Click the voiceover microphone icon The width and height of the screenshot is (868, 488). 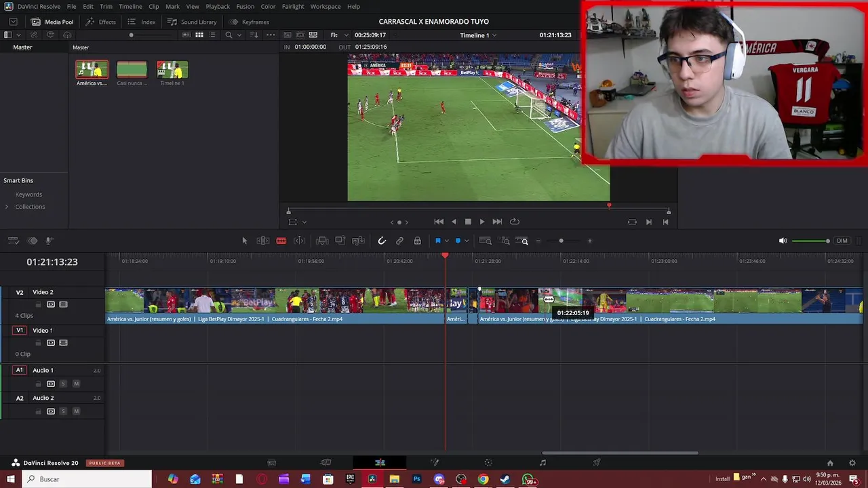[x=49, y=241]
